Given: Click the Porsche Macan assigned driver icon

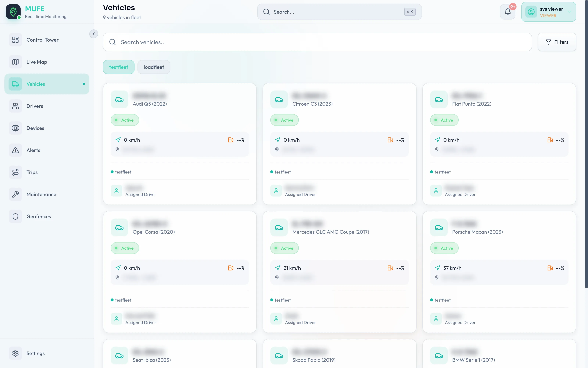Looking at the screenshot, I should click(x=436, y=319).
